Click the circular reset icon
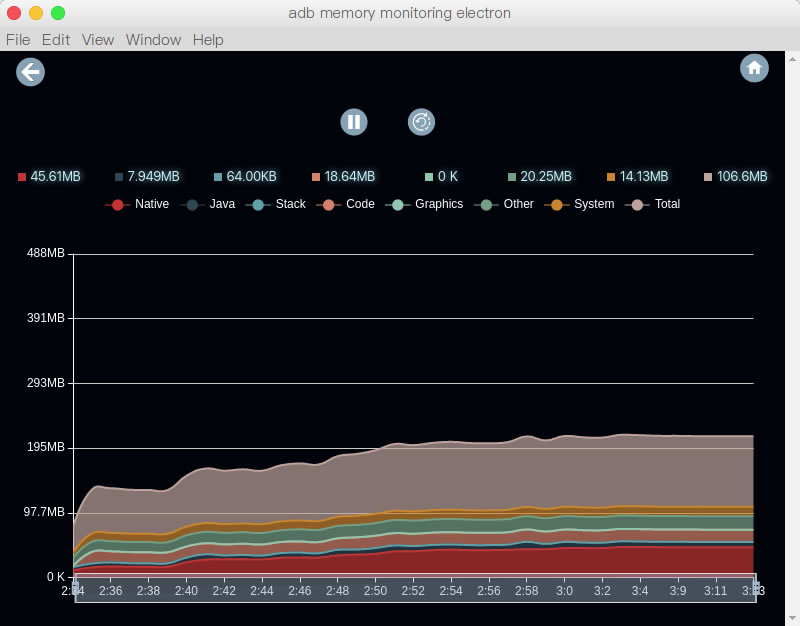 pos(422,122)
